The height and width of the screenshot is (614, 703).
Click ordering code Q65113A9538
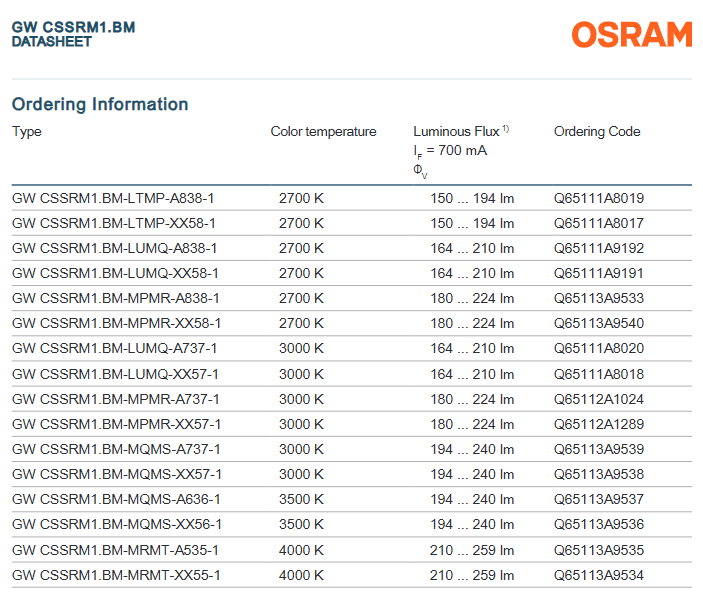tap(599, 475)
